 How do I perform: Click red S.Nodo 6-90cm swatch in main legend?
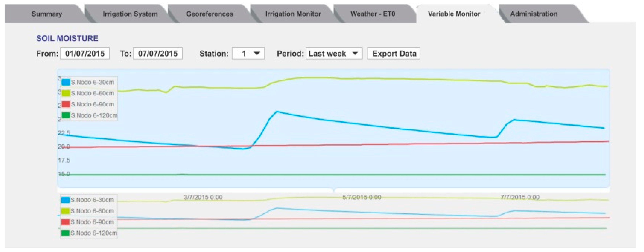pyautogui.click(x=66, y=104)
